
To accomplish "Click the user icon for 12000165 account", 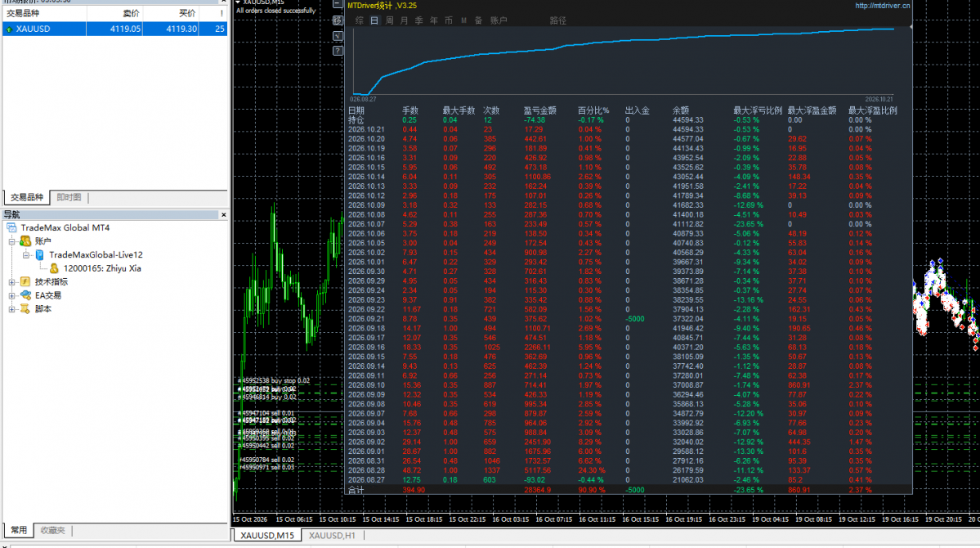I will coord(55,268).
